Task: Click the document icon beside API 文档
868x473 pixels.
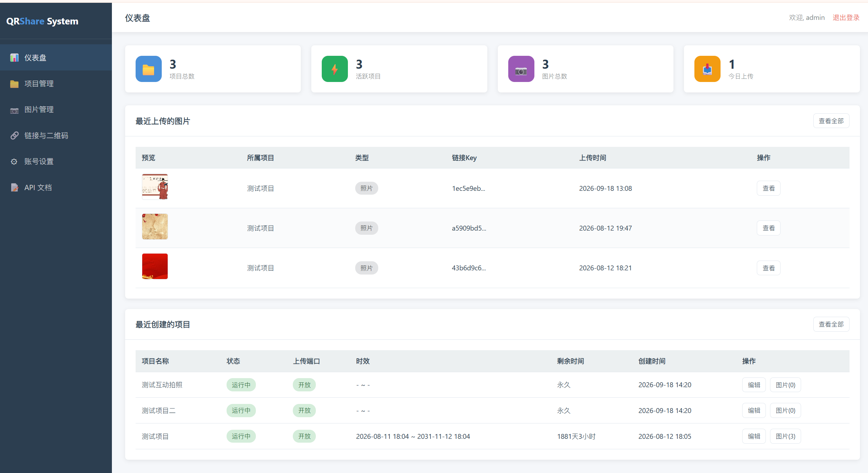Action: click(x=14, y=187)
